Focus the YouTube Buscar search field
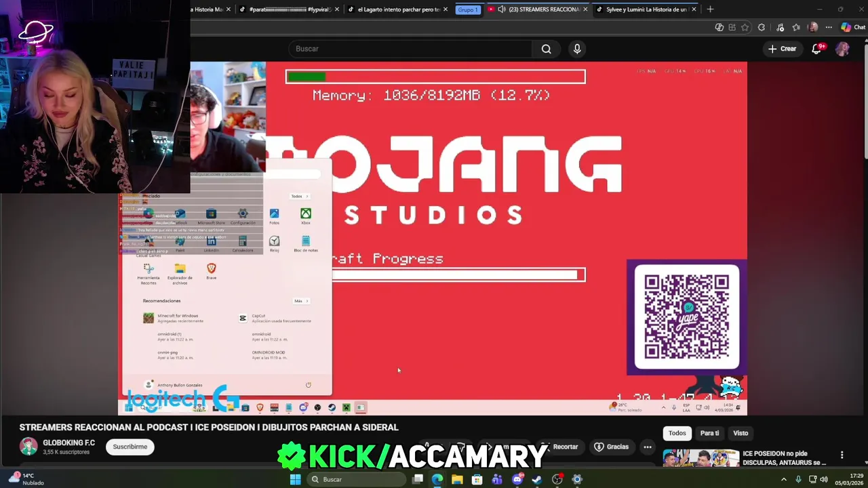 (x=411, y=49)
